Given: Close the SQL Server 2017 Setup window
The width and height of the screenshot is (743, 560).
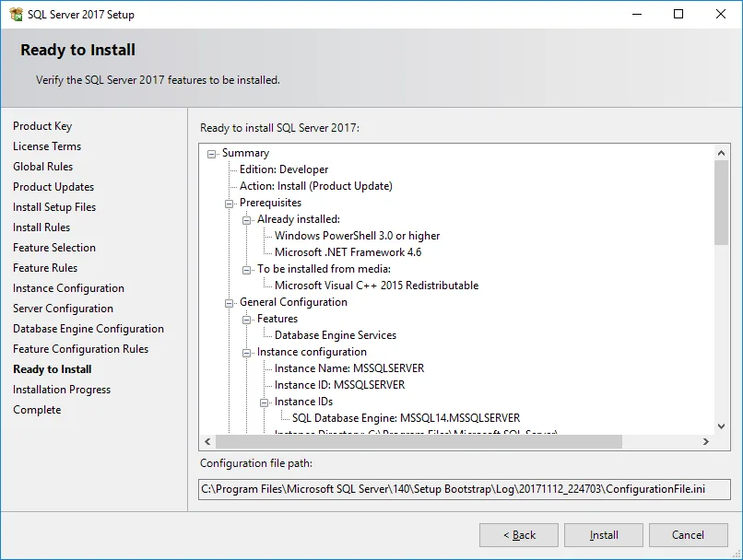Looking at the screenshot, I should 721,14.
